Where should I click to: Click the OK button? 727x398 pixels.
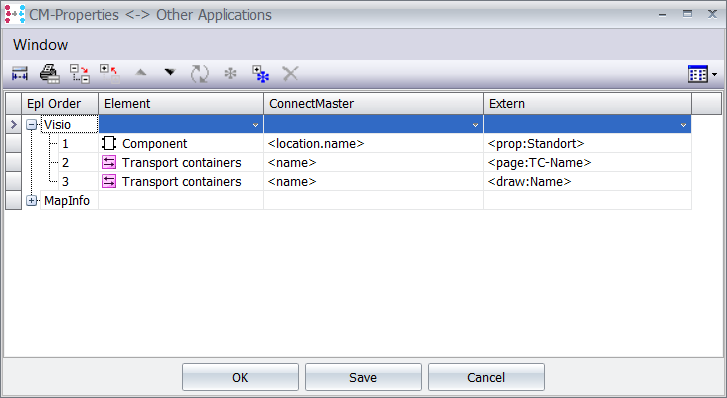[x=240, y=378]
